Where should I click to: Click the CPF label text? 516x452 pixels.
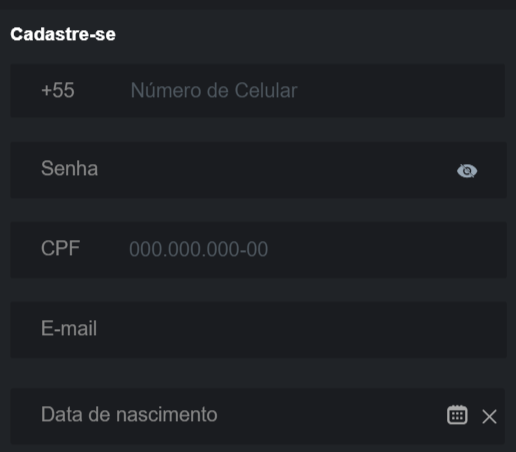[x=60, y=248]
